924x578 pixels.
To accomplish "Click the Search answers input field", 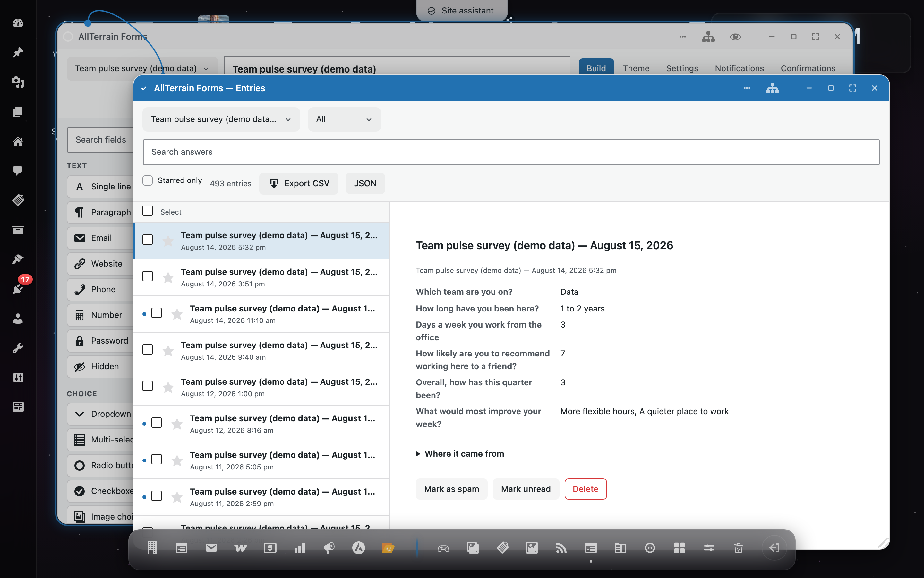I will [x=511, y=152].
